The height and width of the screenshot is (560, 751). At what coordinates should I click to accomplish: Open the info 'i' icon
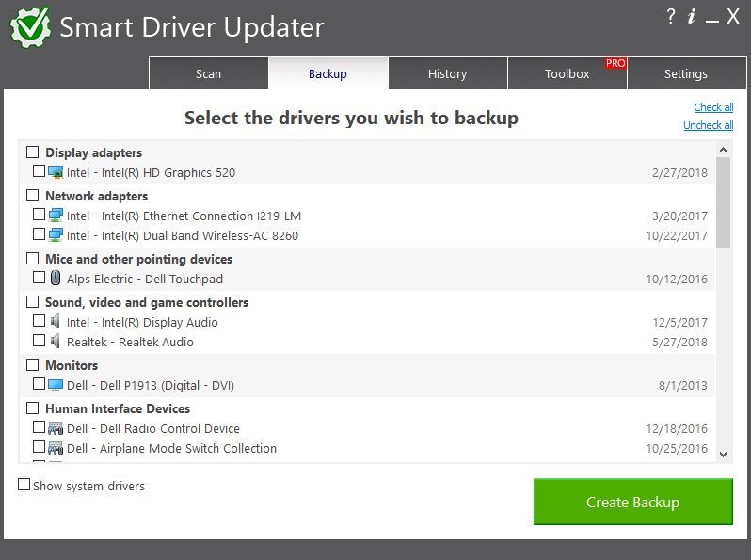[691, 17]
